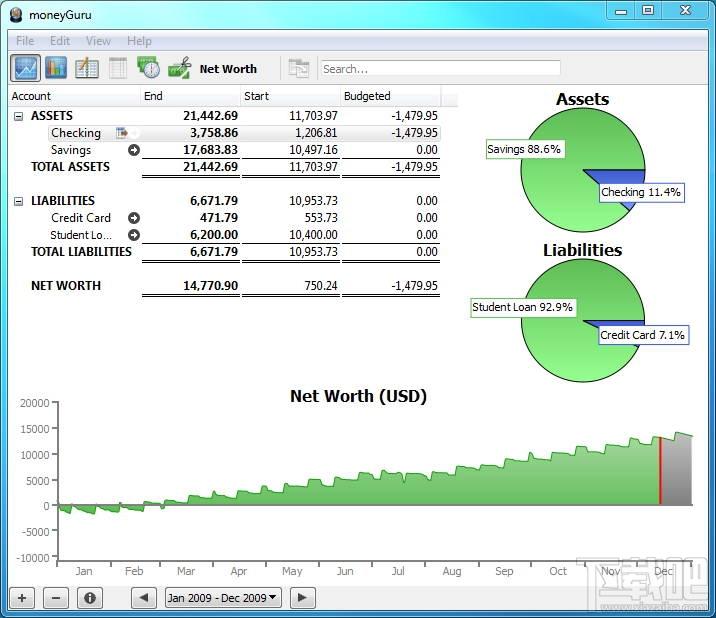Image resolution: width=716 pixels, height=618 pixels.
Task: Click in the Search field
Action: (x=440, y=69)
